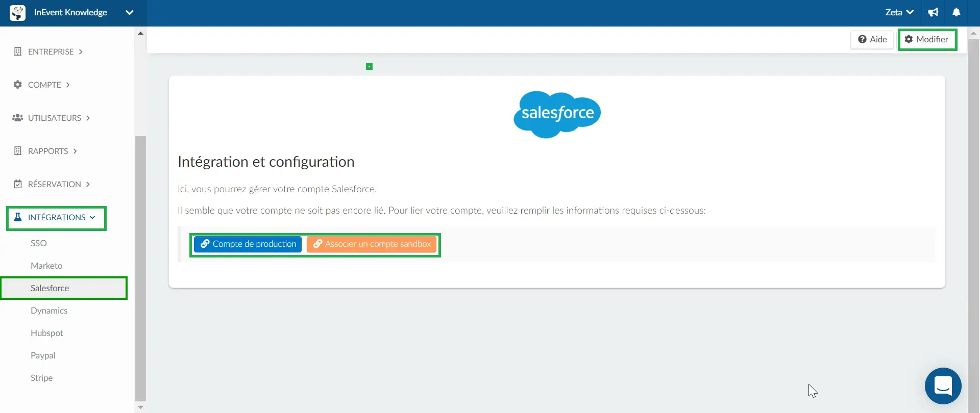Click the sidebar scroll down arrow
Image resolution: width=980 pixels, height=413 pixels.
140,407
